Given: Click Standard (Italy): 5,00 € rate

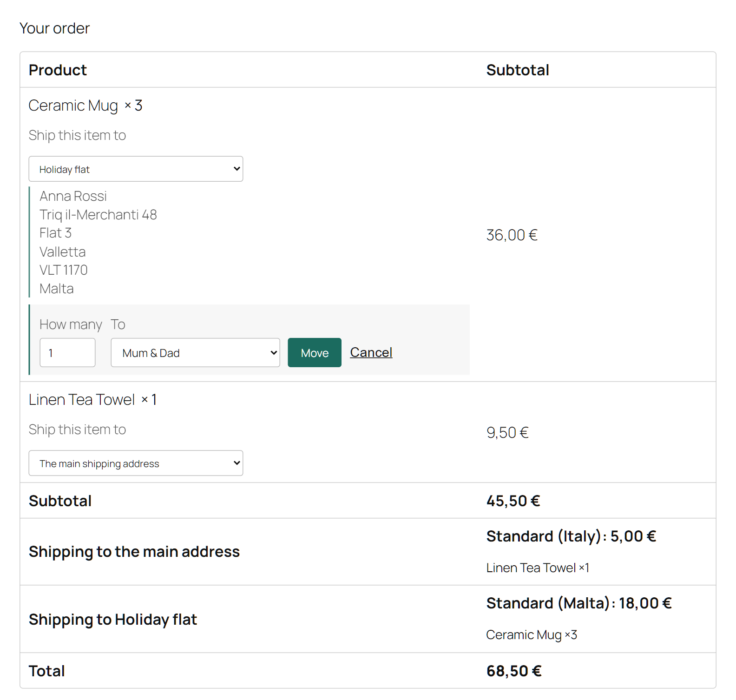Looking at the screenshot, I should (571, 536).
